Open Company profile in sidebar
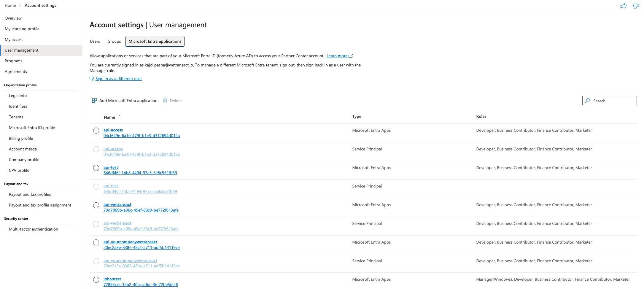Screen dimensions: 644x289 (x=24, y=160)
